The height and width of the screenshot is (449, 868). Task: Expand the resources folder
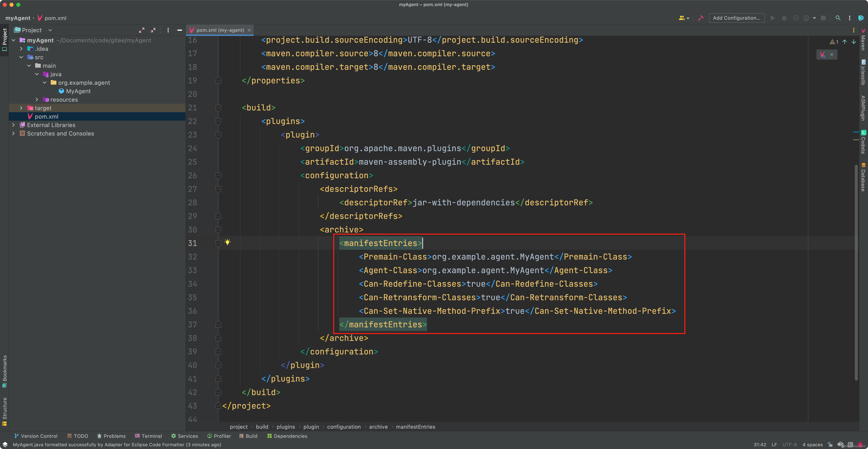point(37,100)
